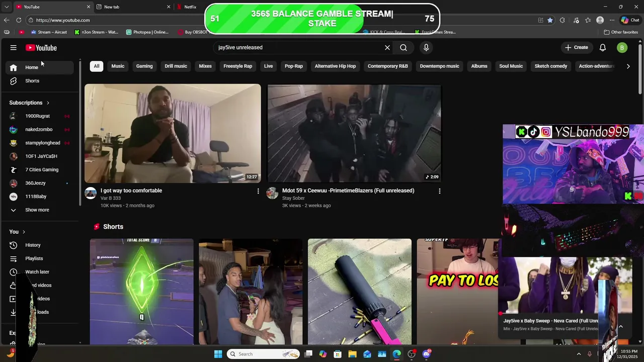Play the 12:27 video thumbnail
The image size is (644, 362).
173,133
